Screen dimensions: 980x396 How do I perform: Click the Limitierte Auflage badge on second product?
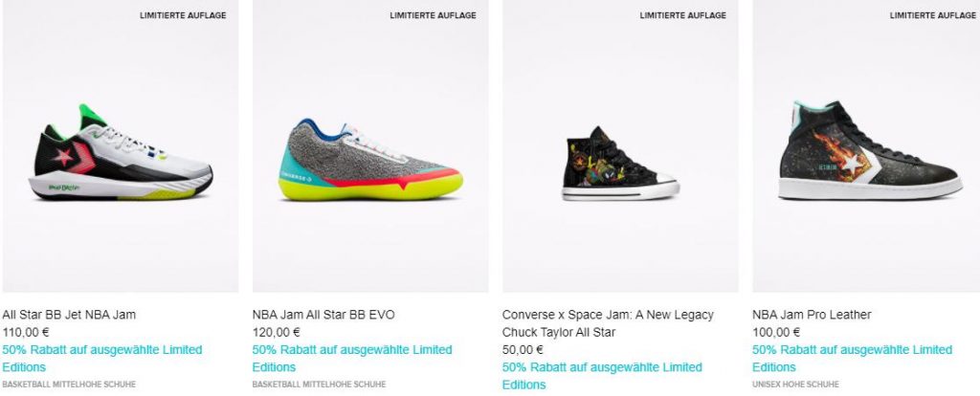tap(434, 15)
